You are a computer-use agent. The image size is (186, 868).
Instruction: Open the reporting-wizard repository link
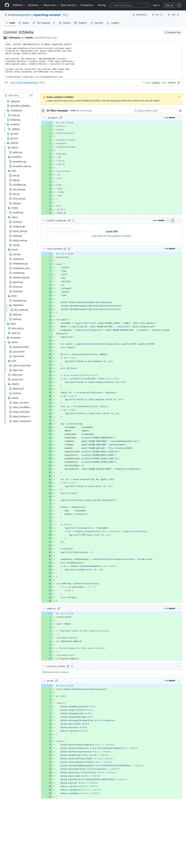pos(47,15)
